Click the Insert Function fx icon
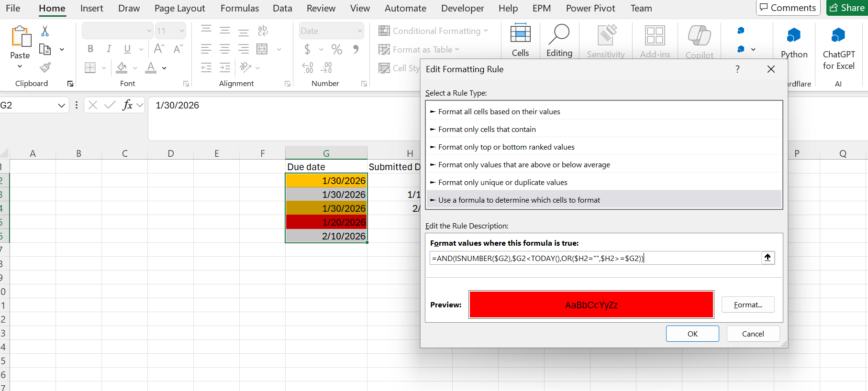This screenshot has width=868, height=391. (x=127, y=105)
